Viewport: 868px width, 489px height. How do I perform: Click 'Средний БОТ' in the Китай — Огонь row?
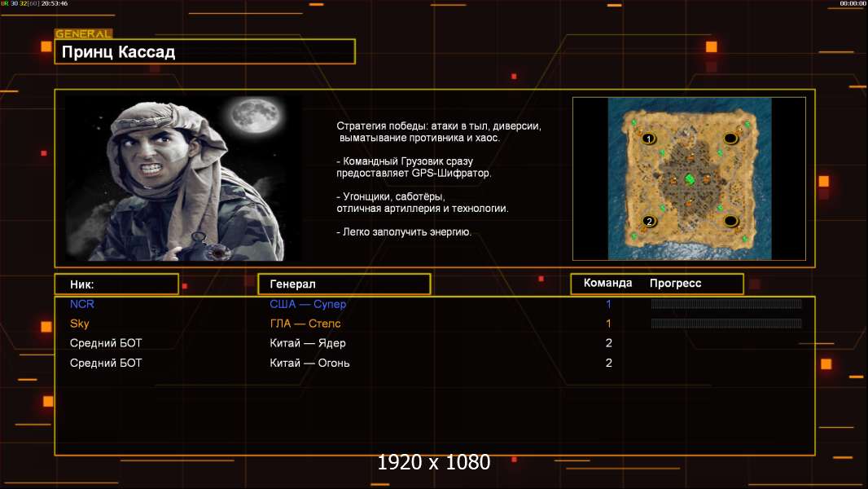click(106, 363)
